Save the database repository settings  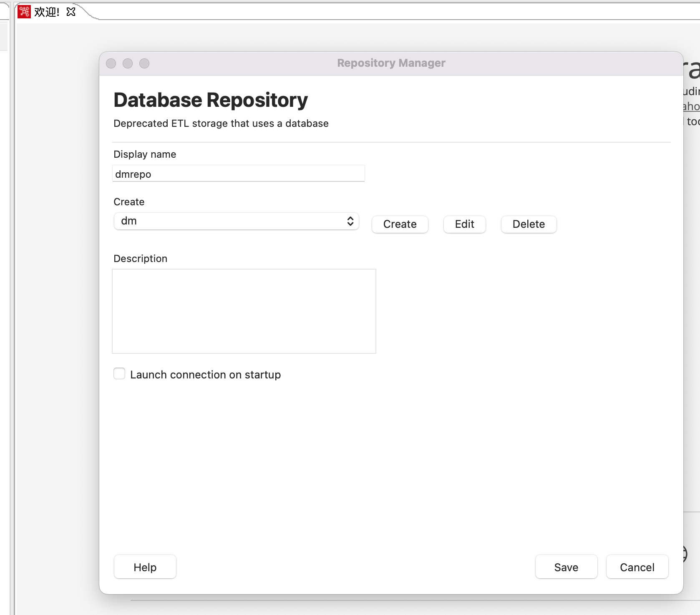coord(566,567)
